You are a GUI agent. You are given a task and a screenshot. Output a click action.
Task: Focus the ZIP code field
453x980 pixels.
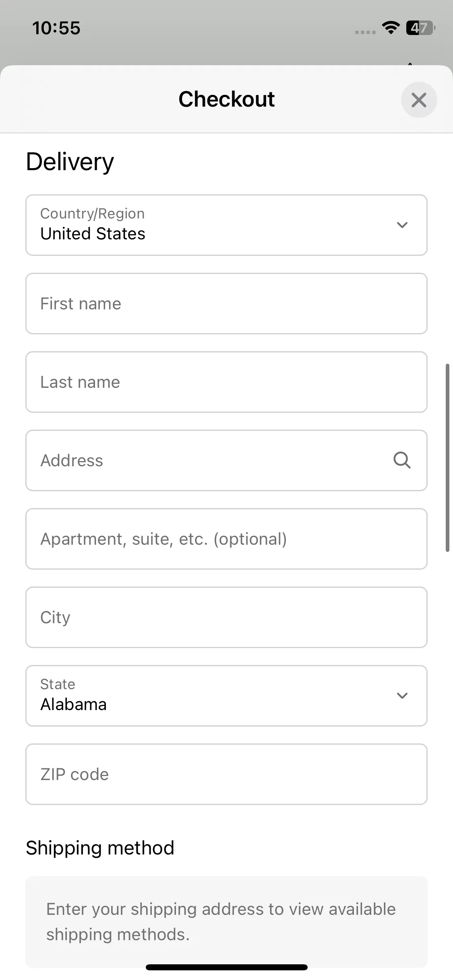pos(226,774)
